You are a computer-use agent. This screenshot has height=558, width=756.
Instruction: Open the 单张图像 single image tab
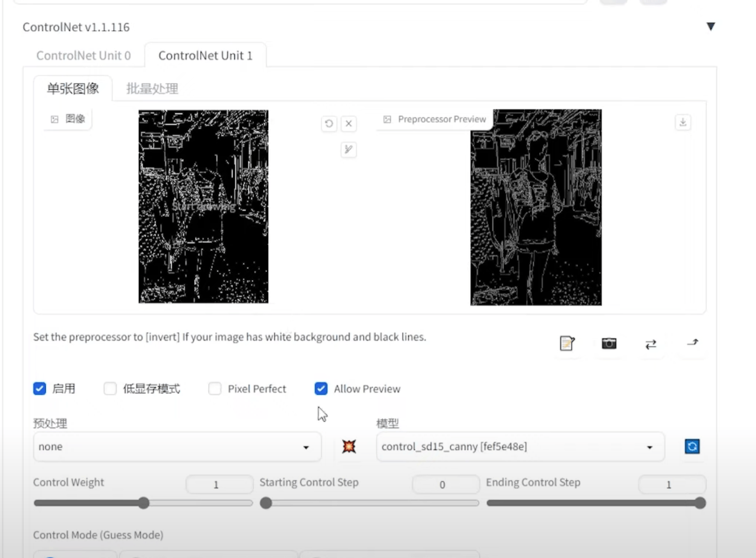tap(73, 89)
